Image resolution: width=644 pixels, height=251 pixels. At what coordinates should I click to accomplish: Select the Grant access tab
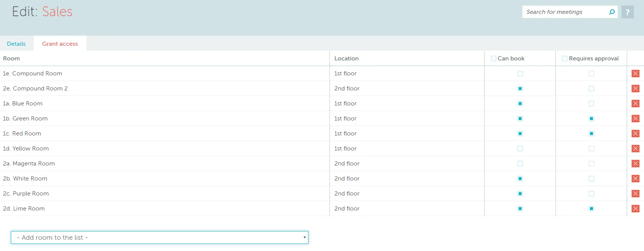pyautogui.click(x=60, y=44)
